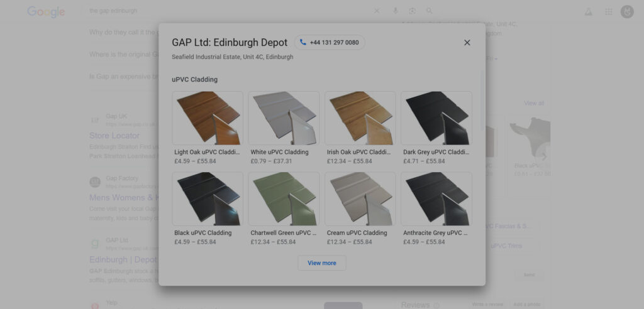Open the Google account avatar
644x309 pixels.
(x=627, y=11)
